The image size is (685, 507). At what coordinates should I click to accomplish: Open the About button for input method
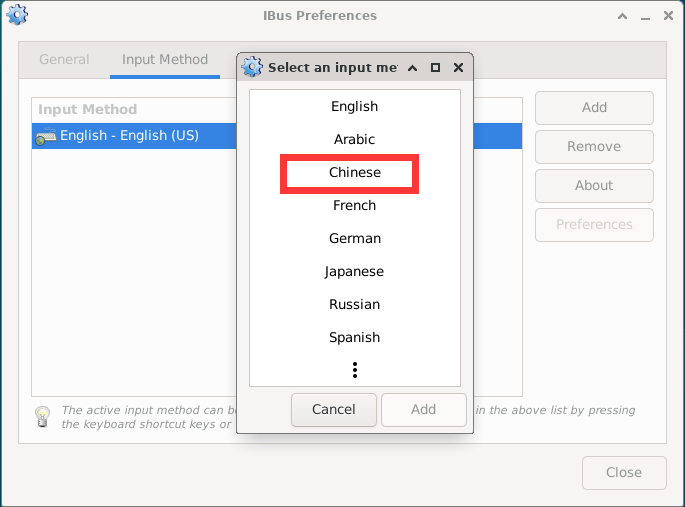coord(594,186)
